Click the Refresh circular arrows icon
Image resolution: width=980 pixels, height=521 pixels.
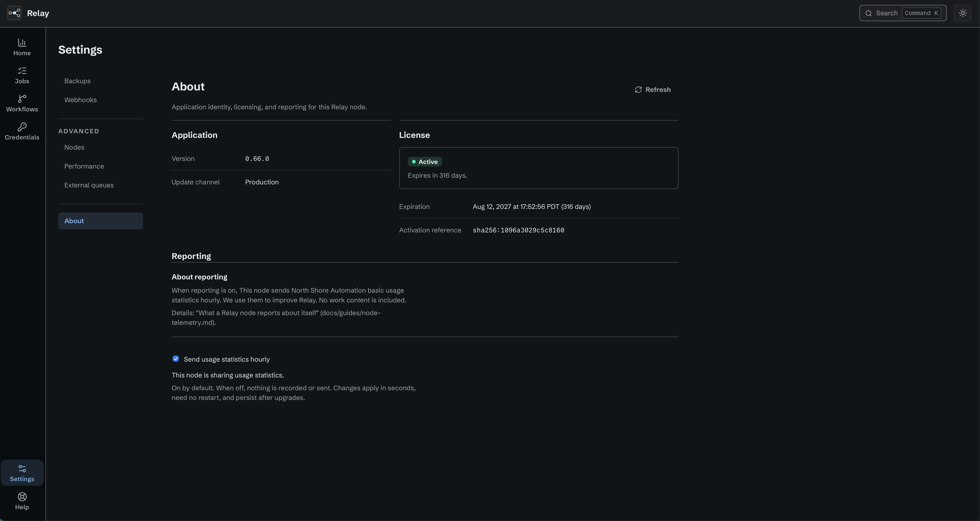tap(638, 90)
